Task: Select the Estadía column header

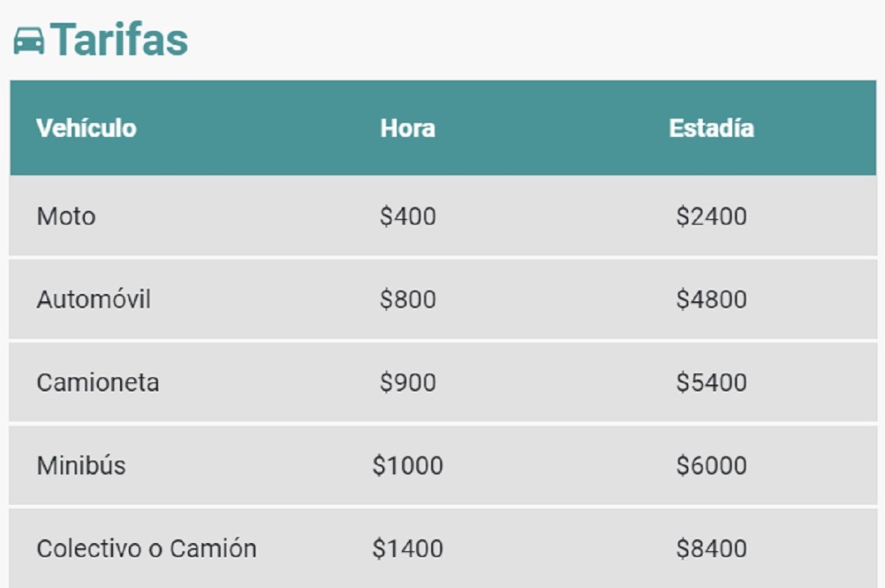Action: click(711, 128)
